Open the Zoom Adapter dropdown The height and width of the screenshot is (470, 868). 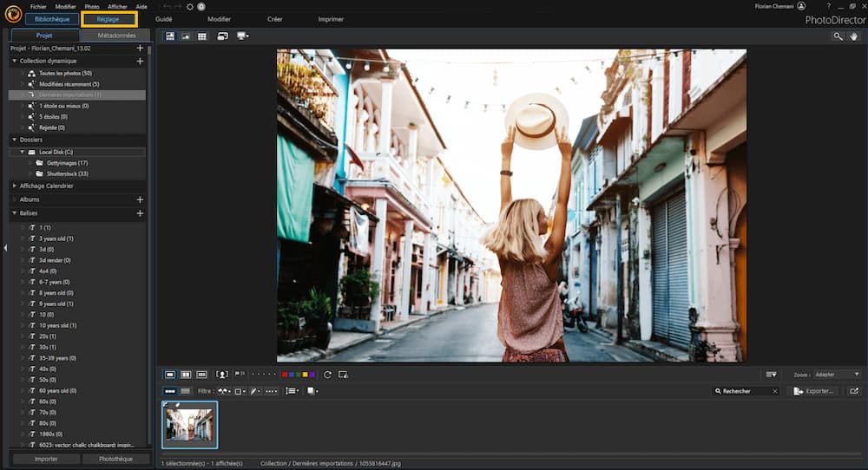coord(837,375)
